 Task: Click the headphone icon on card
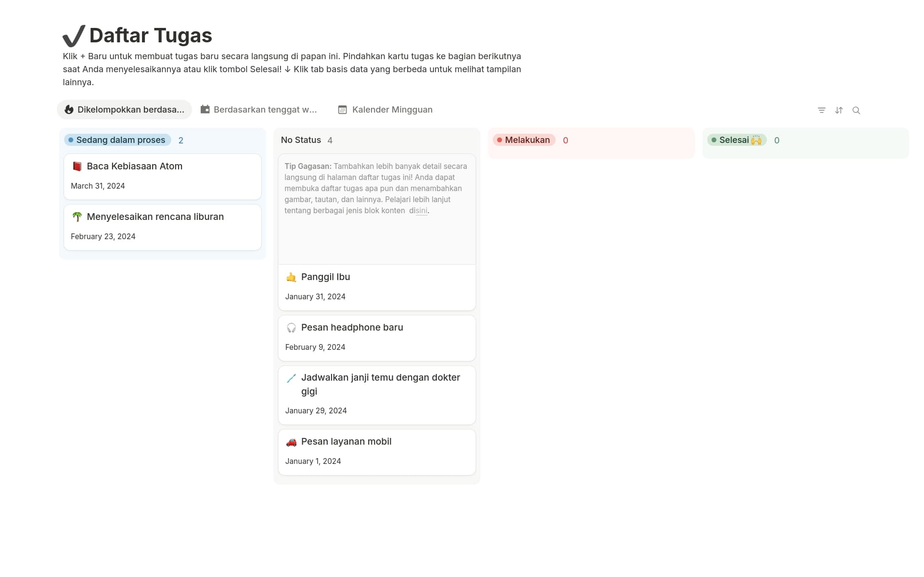(291, 328)
